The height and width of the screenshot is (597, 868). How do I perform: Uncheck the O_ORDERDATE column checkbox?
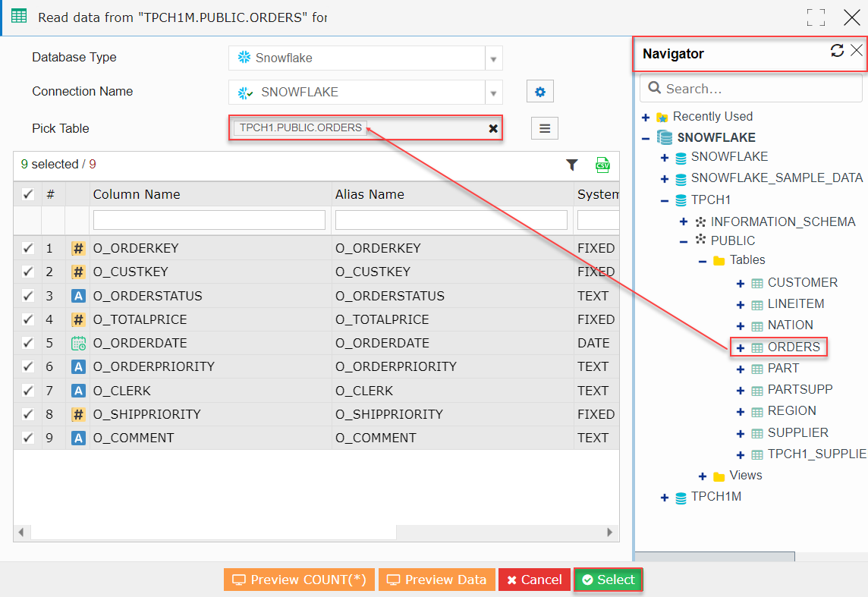pos(27,343)
